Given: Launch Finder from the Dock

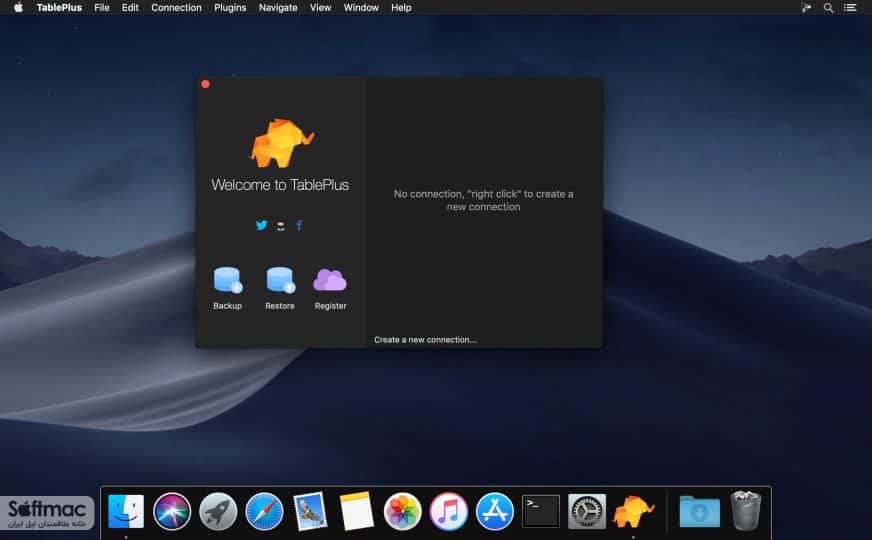Looking at the screenshot, I should pyautogui.click(x=126, y=511).
